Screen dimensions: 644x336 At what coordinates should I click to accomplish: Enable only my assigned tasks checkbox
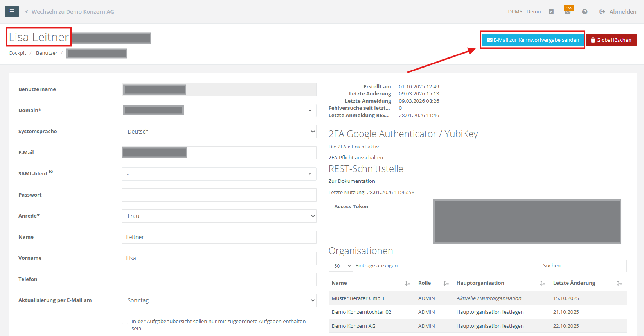(x=125, y=321)
